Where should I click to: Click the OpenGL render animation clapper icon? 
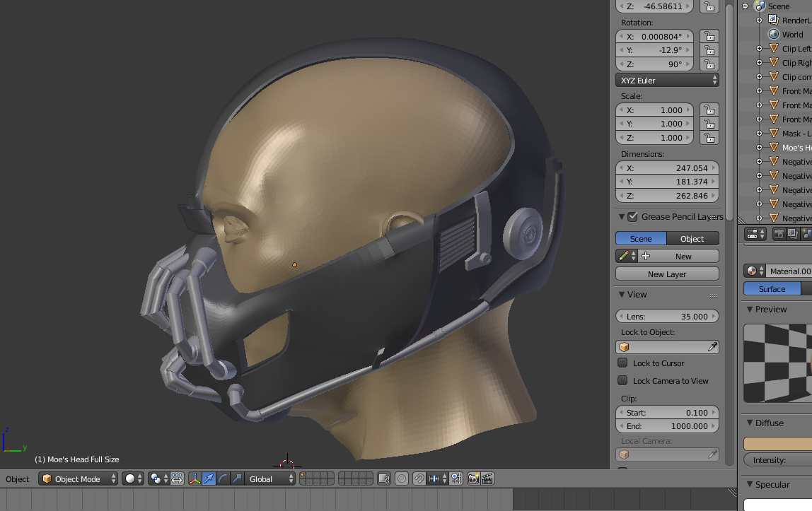487,479
